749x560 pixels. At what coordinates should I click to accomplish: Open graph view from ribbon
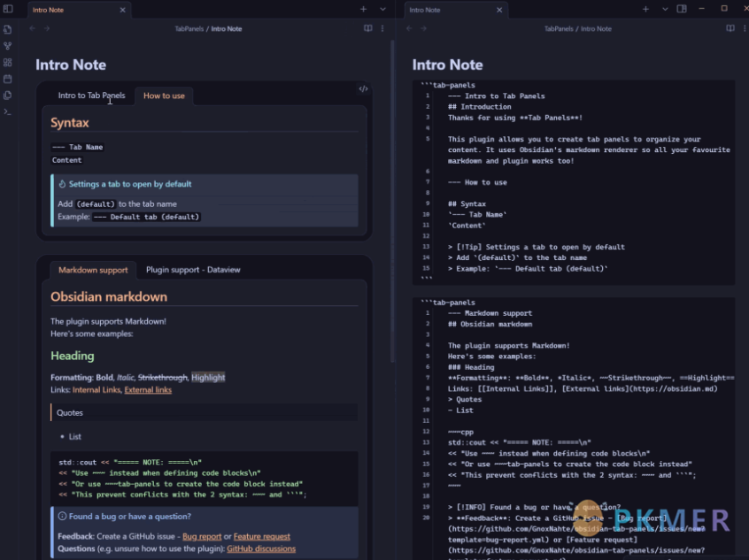(x=8, y=46)
